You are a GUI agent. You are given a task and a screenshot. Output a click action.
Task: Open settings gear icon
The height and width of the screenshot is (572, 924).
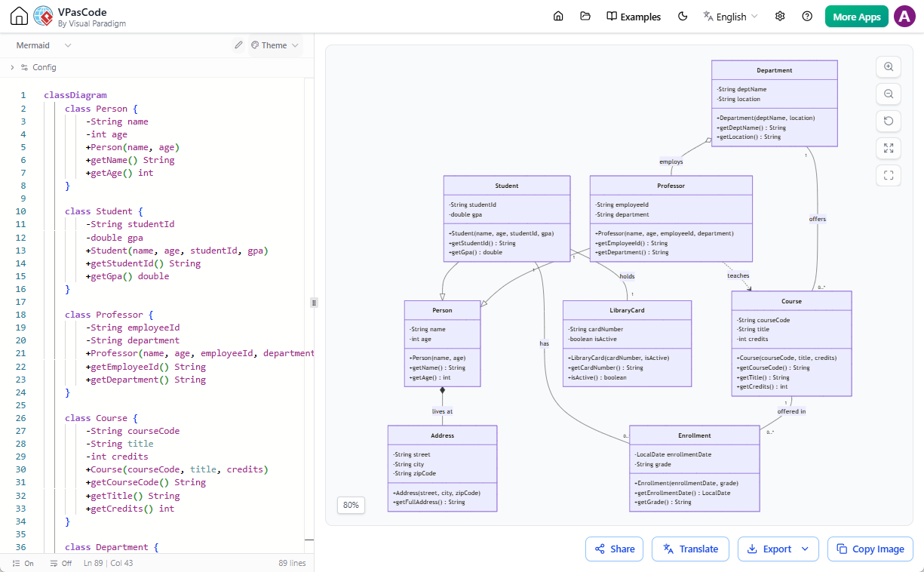click(x=780, y=17)
